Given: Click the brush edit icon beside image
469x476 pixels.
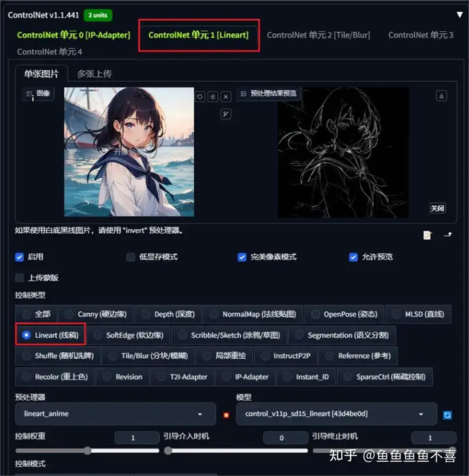Looking at the screenshot, I should click(x=225, y=114).
